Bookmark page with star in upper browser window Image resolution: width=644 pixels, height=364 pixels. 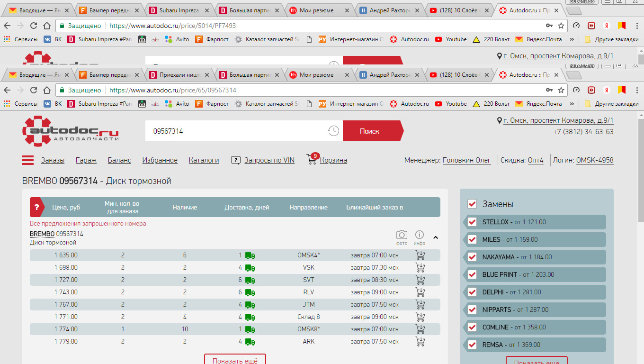pyautogui.click(x=561, y=26)
